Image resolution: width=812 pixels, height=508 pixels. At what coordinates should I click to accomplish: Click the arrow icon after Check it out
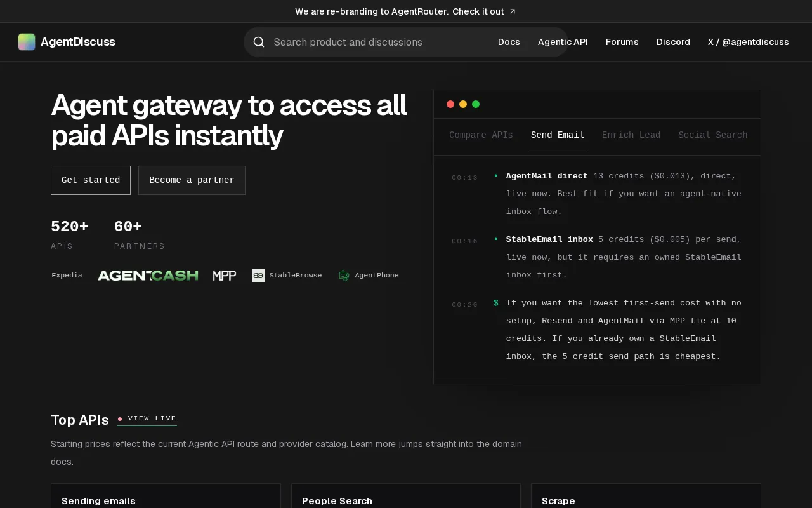point(513,11)
